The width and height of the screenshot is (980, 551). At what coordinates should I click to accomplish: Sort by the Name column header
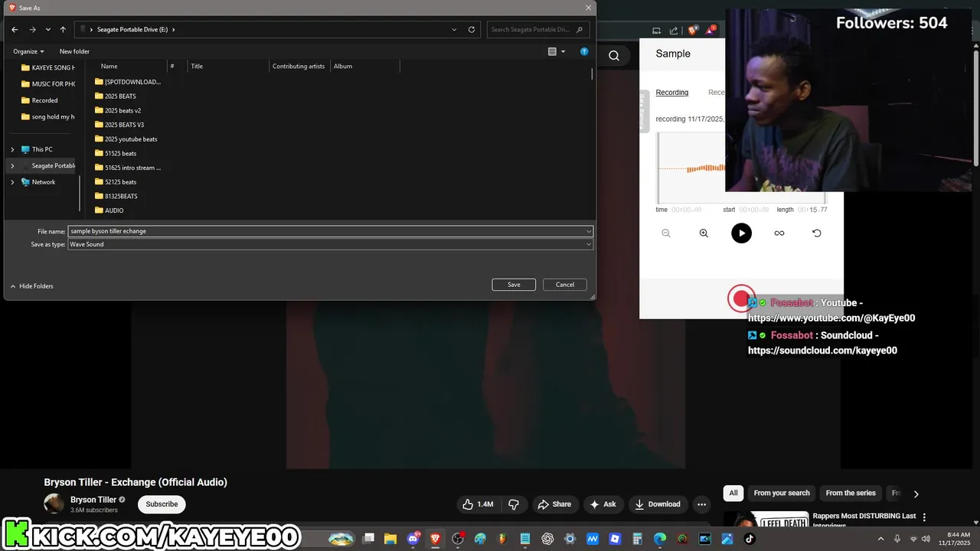point(109,66)
